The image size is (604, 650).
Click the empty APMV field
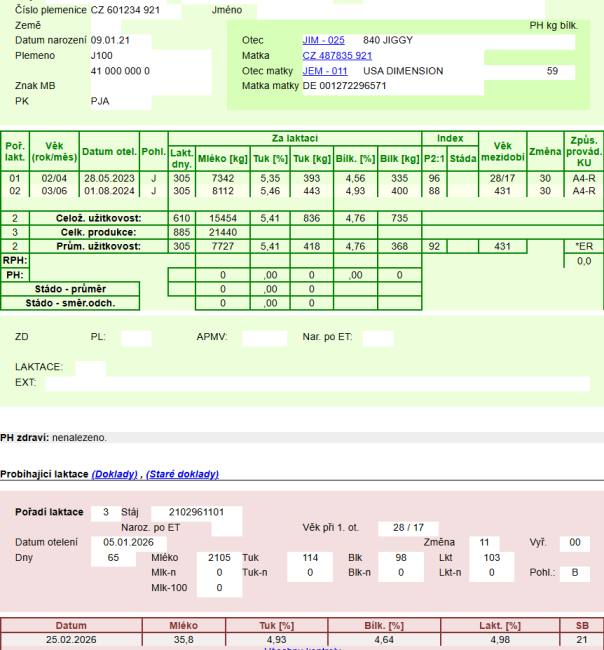[x=263, y=338]
